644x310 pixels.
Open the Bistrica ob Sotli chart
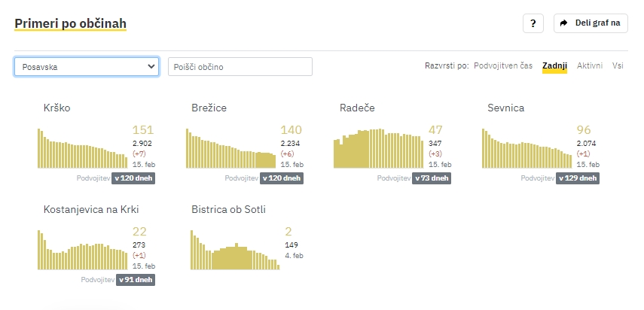235,250
